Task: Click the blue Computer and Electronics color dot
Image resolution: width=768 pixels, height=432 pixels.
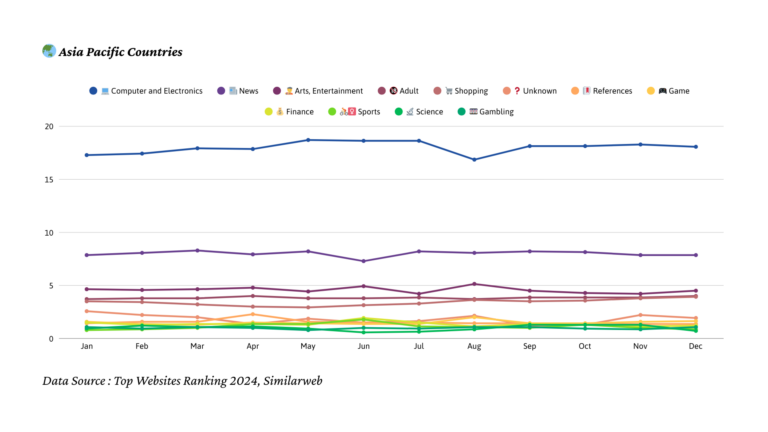Action: click(93, 91)
